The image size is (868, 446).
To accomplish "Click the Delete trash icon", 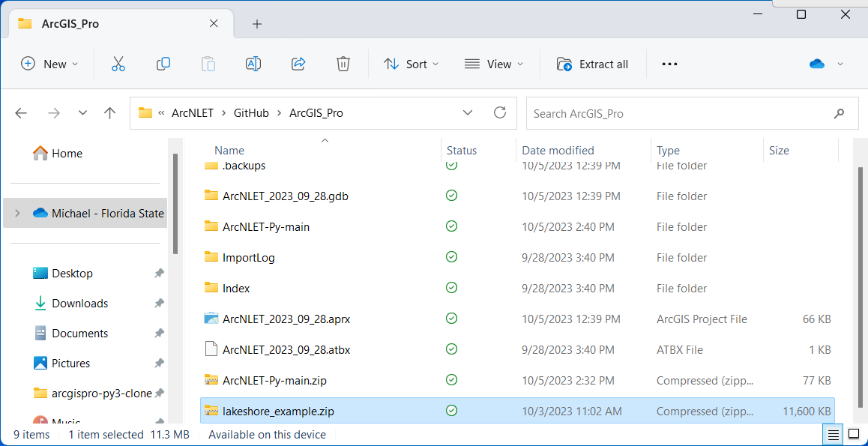I will 343,64.
